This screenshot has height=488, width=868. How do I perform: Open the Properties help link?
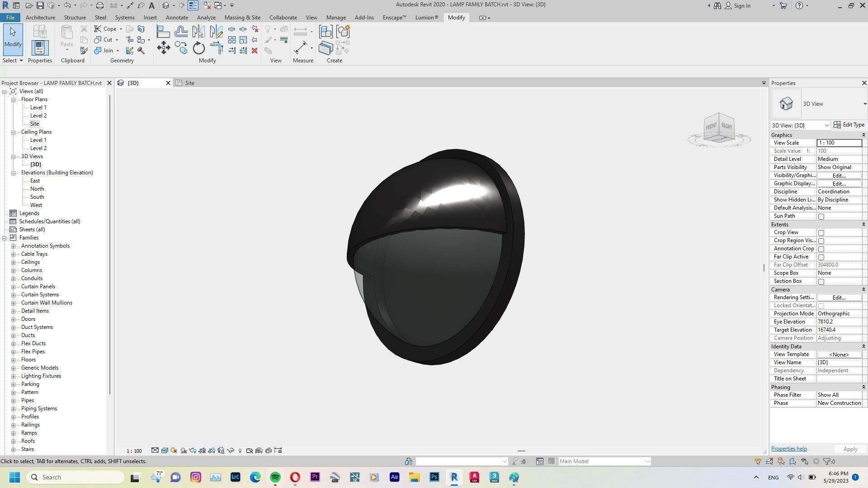pyautogui.click(x=788, y=449)
